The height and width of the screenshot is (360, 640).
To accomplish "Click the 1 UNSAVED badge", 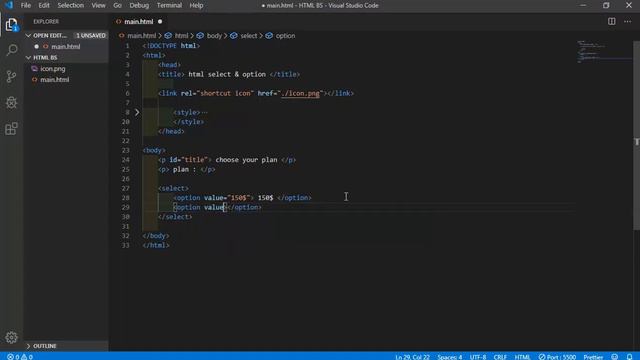I will pyautogui.click(x=91, y=36).
